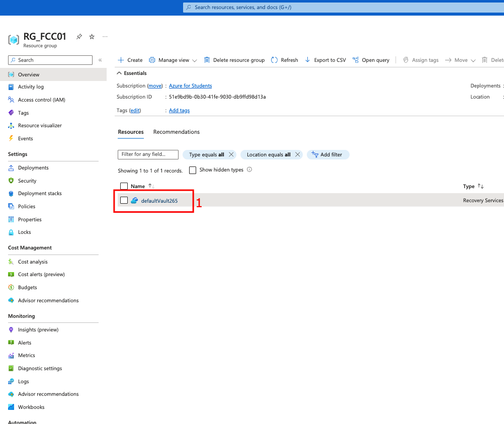This screenshot has width=504, height=424.
Task: Open Diagnostic settings in Monitoring
Action: pos(40,368)
